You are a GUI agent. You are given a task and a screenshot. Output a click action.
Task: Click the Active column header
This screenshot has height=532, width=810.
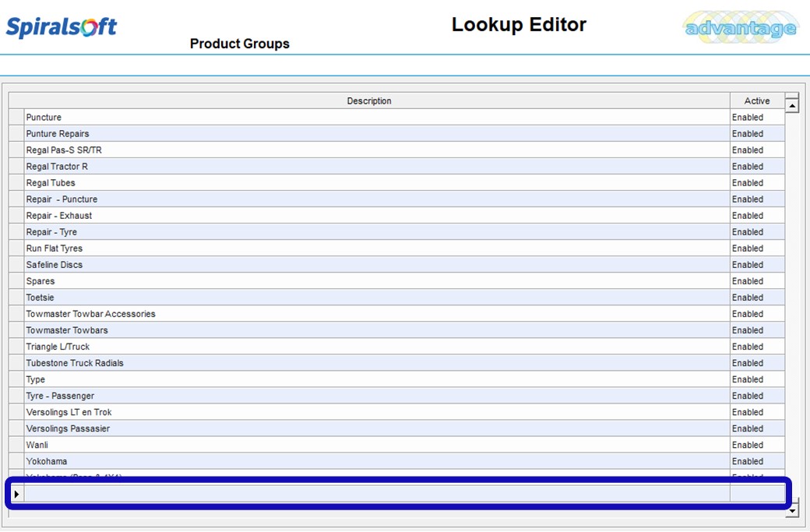tap(757, 100)
